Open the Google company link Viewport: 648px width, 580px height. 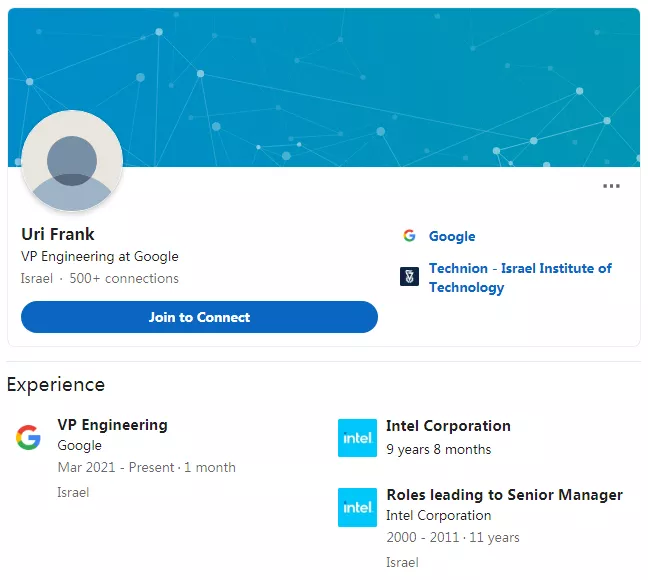452,236
